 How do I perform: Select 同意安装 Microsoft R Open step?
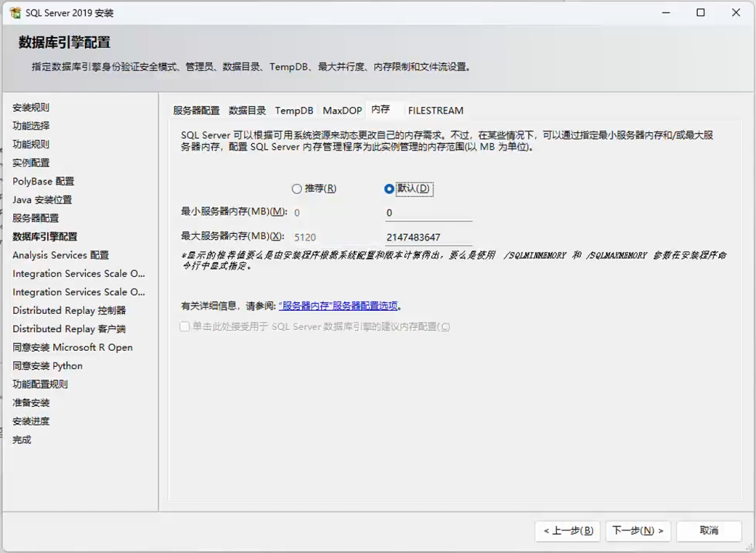coord(72,347)
